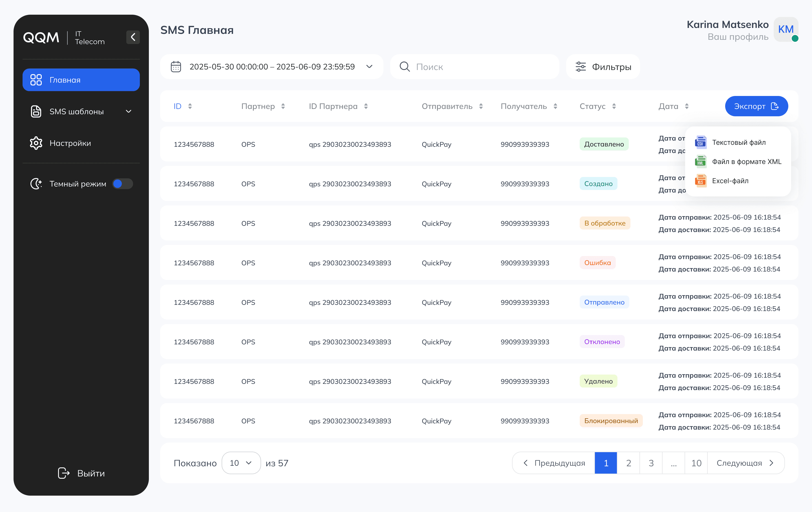Image resolution: width=812 pixels, height=512 pixels.
Task: Choose Текстовый файл from the export menu
Action: point(739,142)
